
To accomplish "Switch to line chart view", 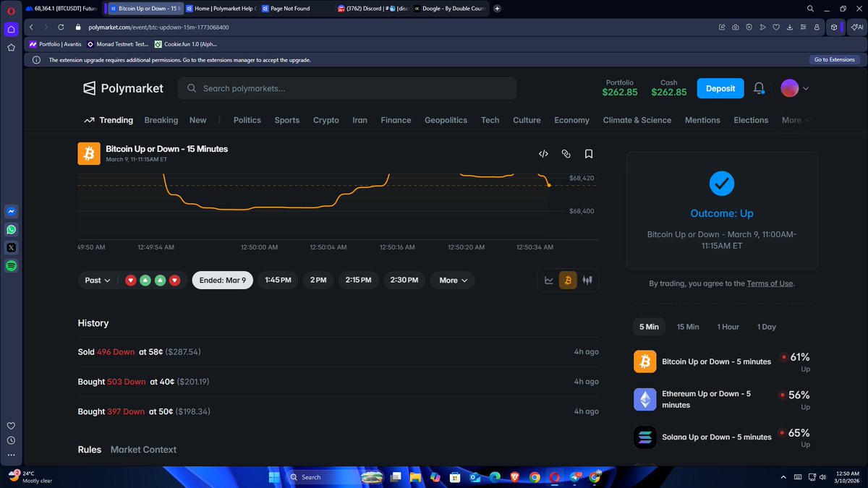I will (x=549, y=281).
